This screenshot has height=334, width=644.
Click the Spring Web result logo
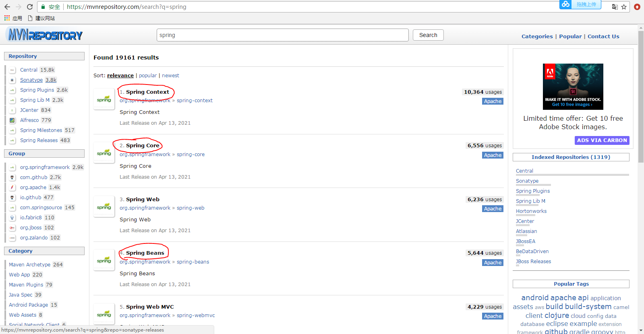pyautogui.click(x=104, y=206)
